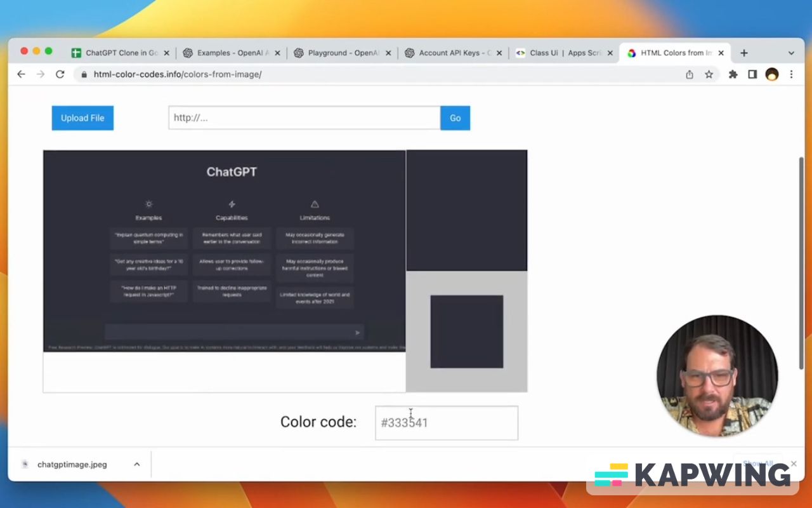Close the Examples - OpenAI tab

click(x=277, y=53)
